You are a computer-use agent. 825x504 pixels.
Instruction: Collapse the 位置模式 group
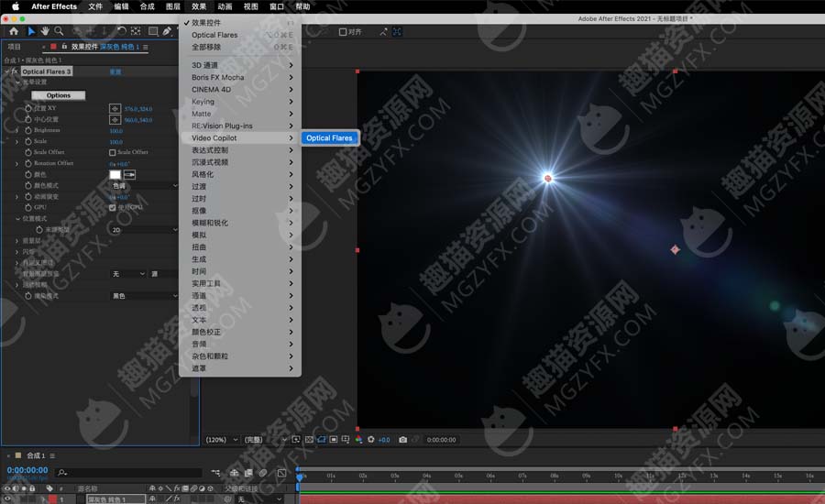(17, 219)
